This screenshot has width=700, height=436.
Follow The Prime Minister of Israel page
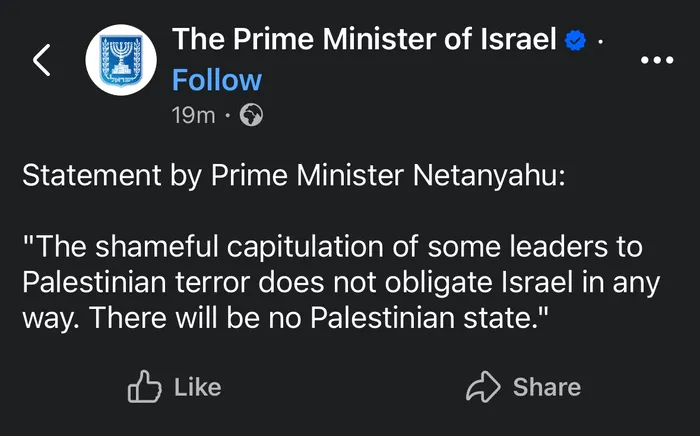[x=216, y=80]
